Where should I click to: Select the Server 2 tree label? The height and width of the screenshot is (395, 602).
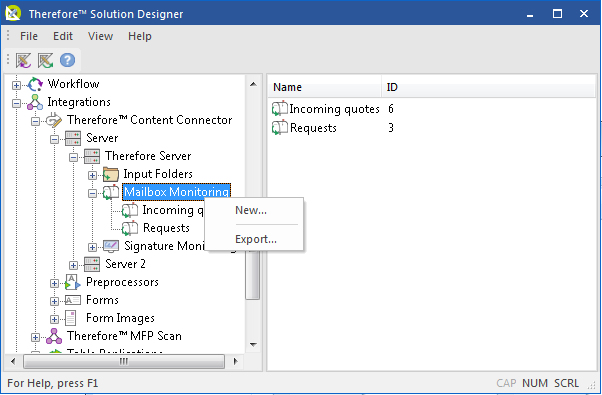pyautogui.click(x=125, y=264)
